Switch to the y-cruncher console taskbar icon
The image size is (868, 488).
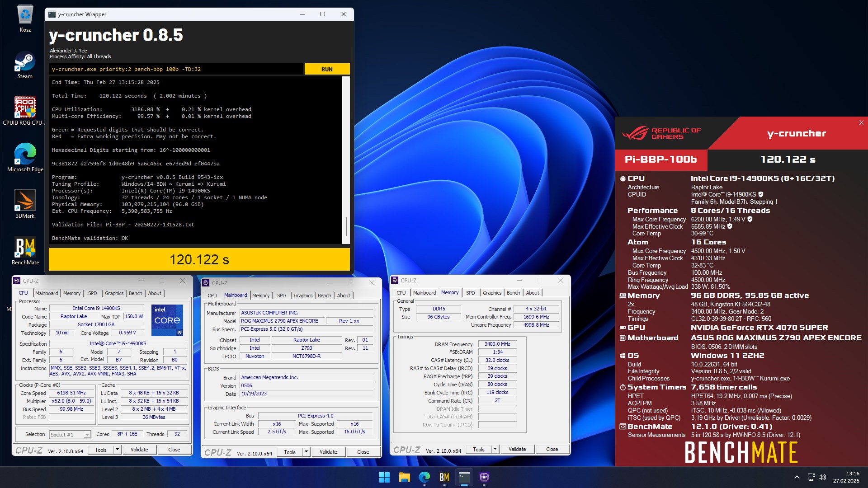click(464, 477)
